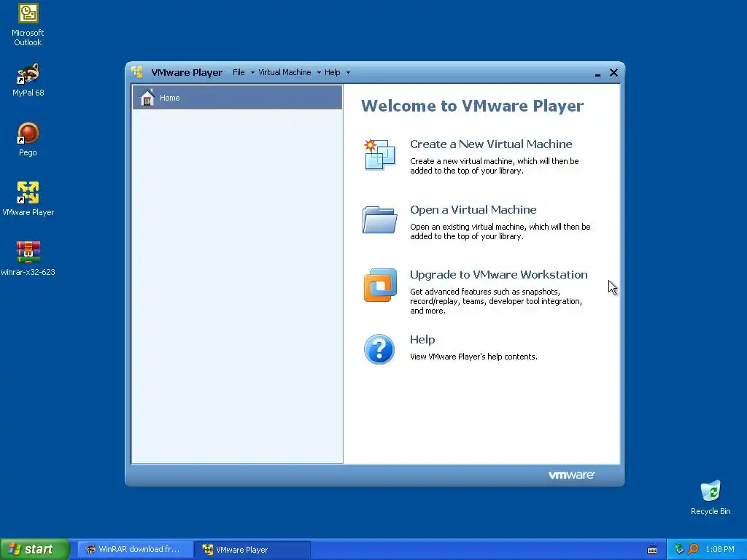Open the Virtual Machine menu
This screenshot has width=747, height=560.
point(285,72)
